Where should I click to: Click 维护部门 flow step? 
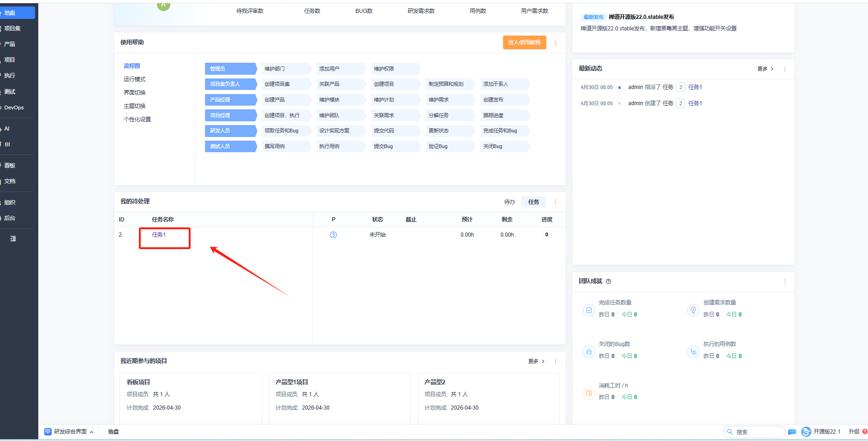286,69
